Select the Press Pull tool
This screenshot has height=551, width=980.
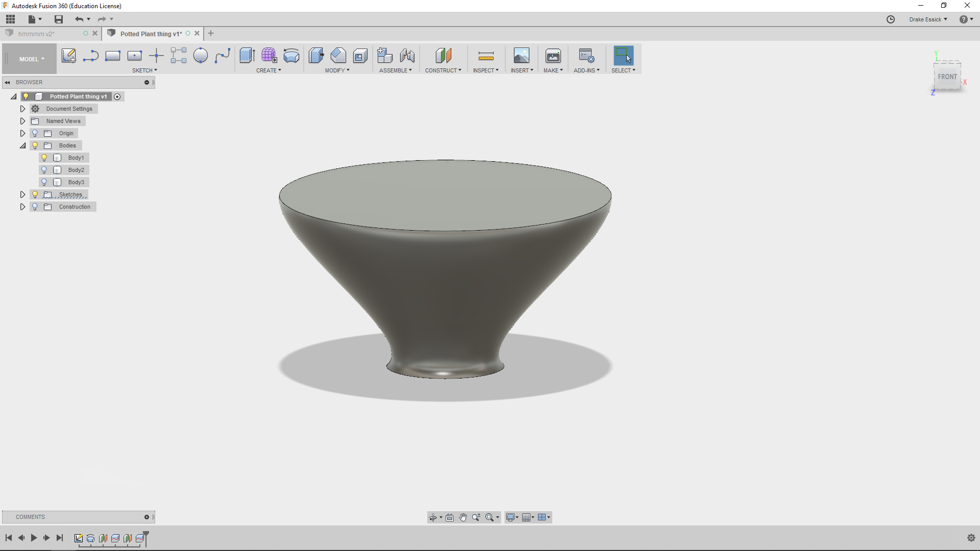[x=316, y=56]
